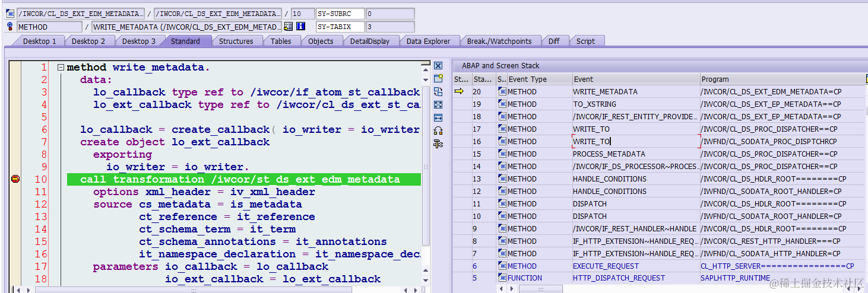The width and height of the screenshot is (868, 293).
Task: Switch to the Desktop 1 tab
Action: click(x=39, y=41)
